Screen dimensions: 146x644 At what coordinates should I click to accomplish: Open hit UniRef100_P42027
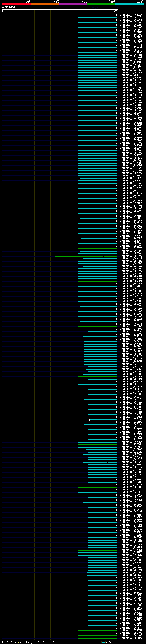(131, 15)
